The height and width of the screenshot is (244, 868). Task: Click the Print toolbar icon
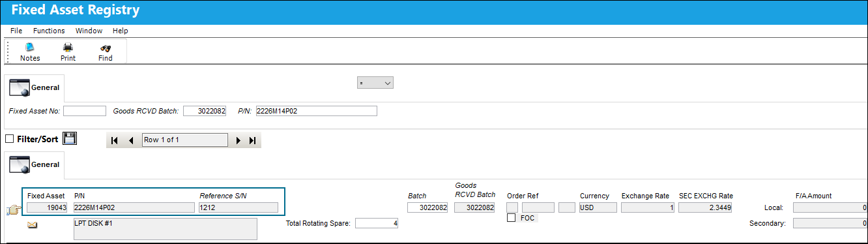pyautogui.click(x=68, y=52)
